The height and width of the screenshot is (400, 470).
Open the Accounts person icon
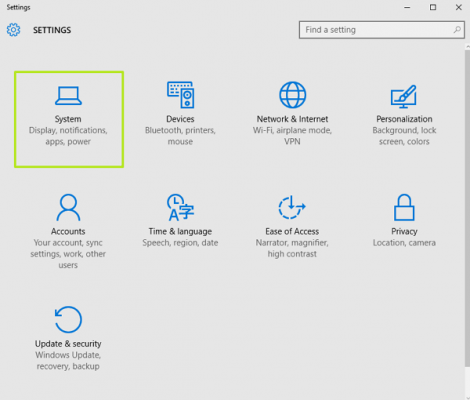tap(68, 208)
